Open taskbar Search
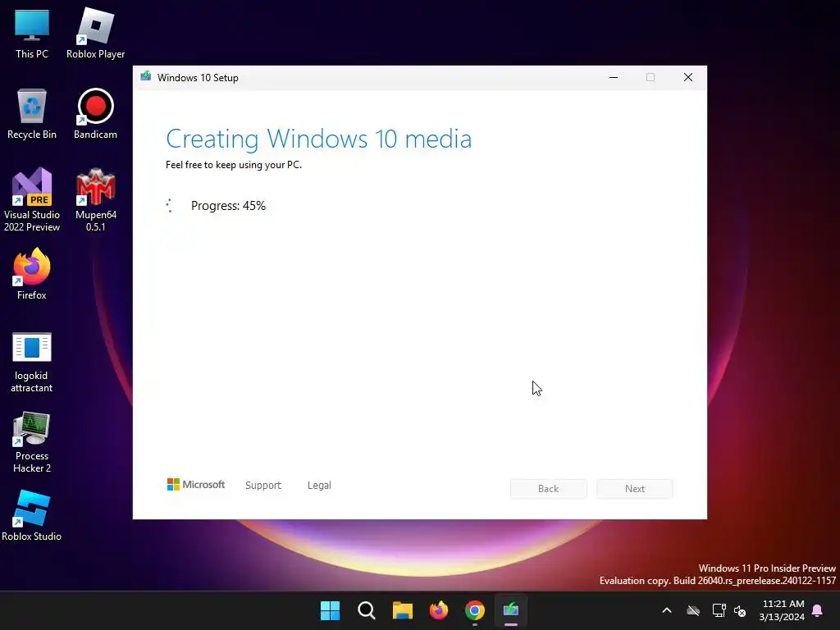The width and height of the screenshot is (840, 630). point(367,610)
